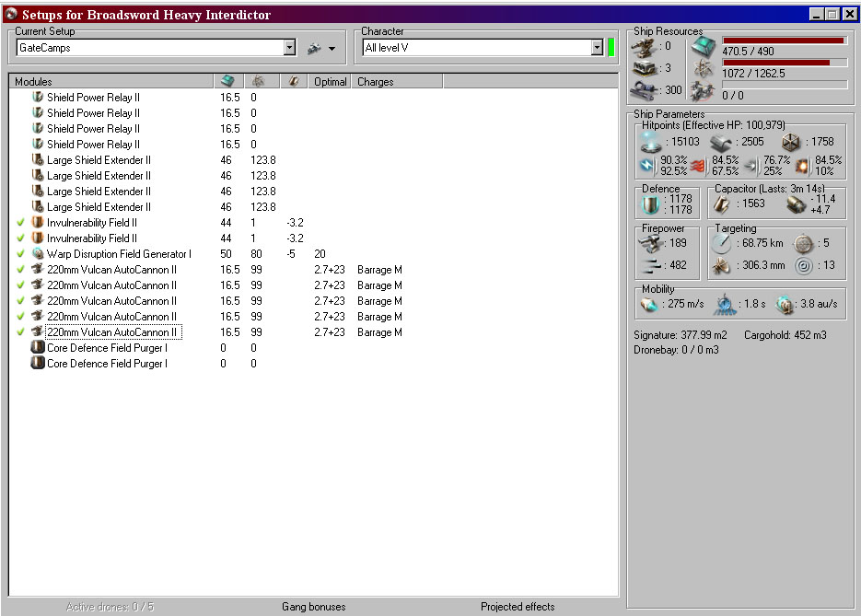
Task: Toggle checkmark of first 220mm Vulcan AutoCannon II
Action: 21,270
